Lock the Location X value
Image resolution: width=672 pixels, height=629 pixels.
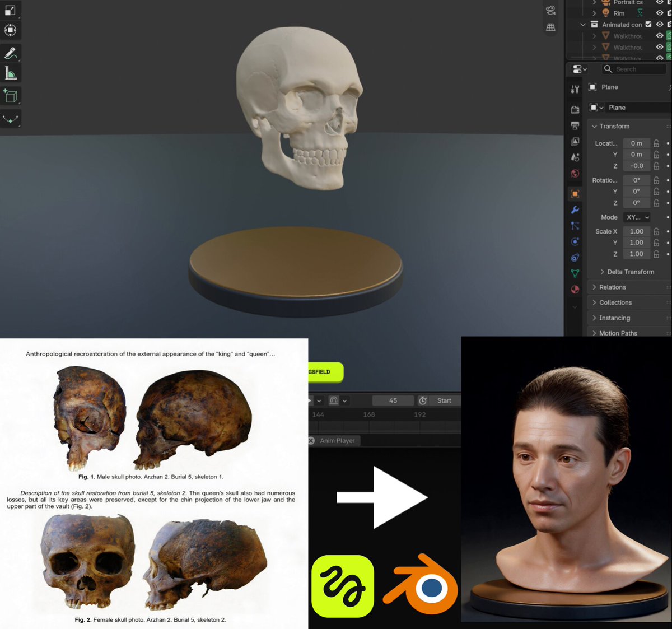point(656,143)
